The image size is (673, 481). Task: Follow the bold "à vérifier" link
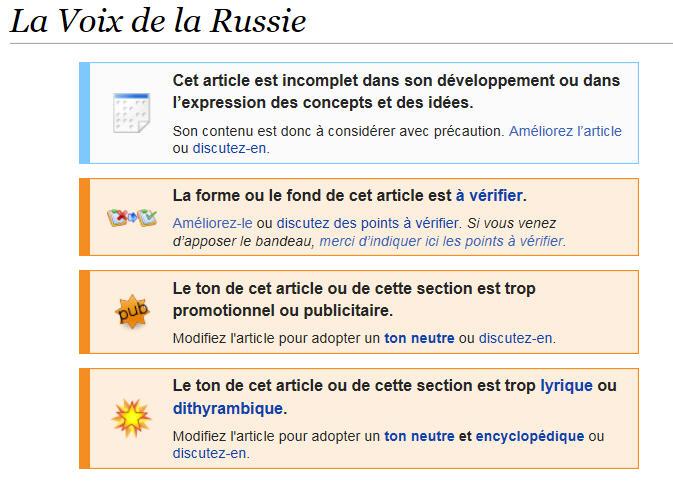point(489,195)
